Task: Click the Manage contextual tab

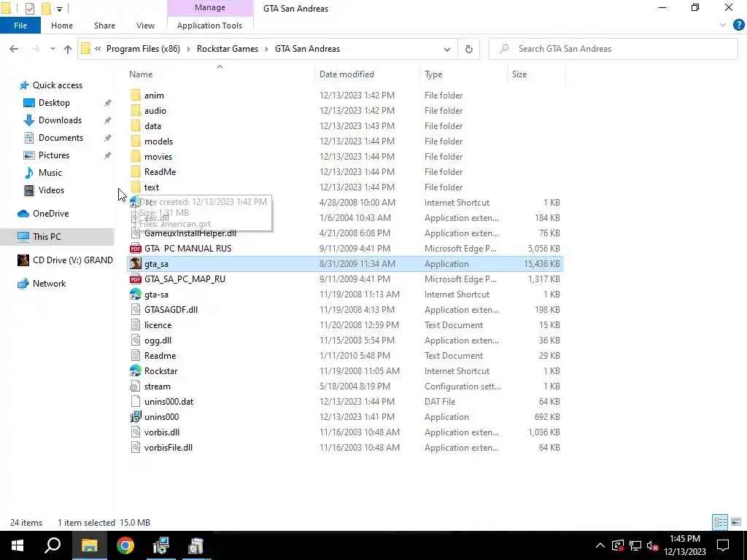Action: tap(209, 7)
